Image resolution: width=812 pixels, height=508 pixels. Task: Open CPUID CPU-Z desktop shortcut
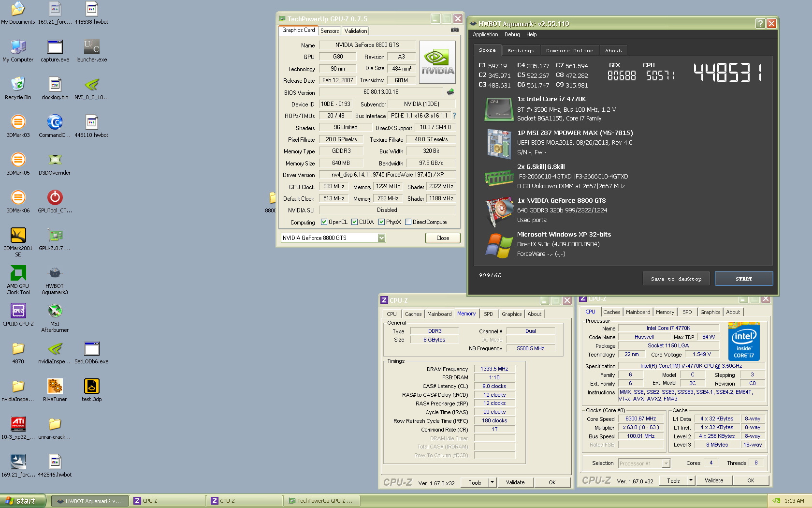[18, 315]
